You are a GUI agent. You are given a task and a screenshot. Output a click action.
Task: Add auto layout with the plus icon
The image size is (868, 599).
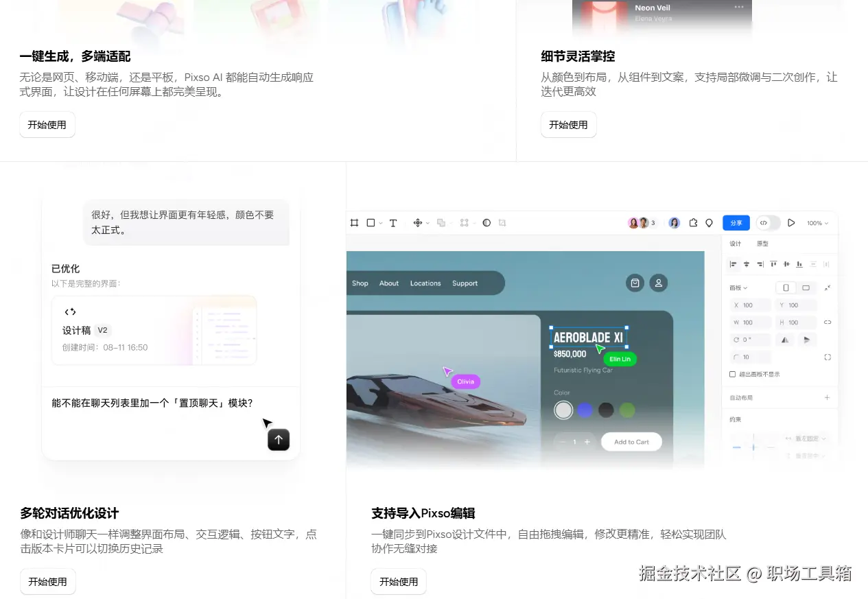[x=827, y=398]
